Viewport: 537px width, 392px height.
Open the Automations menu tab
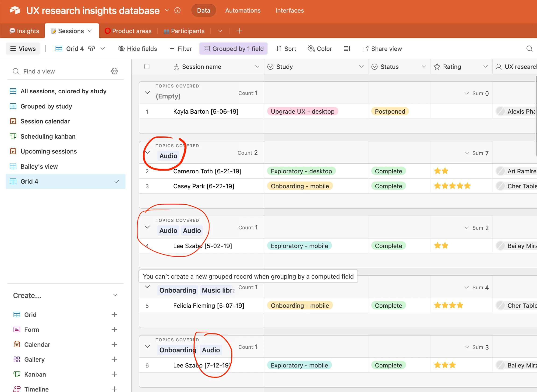tap(243, 10)
